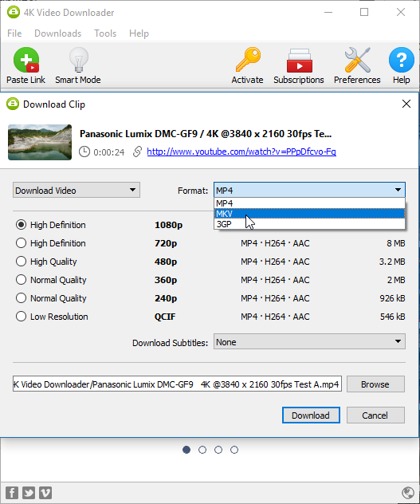Open the Twitter icon in footer
Image resolution: width=420 pixels, height=504 pixels.
pyautogui.click(x=29, y=492)
